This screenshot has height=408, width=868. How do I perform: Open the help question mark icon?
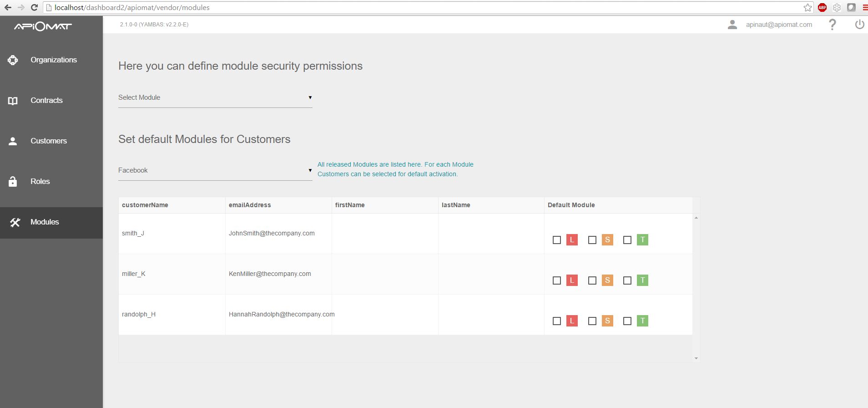(x=832, y=25)
